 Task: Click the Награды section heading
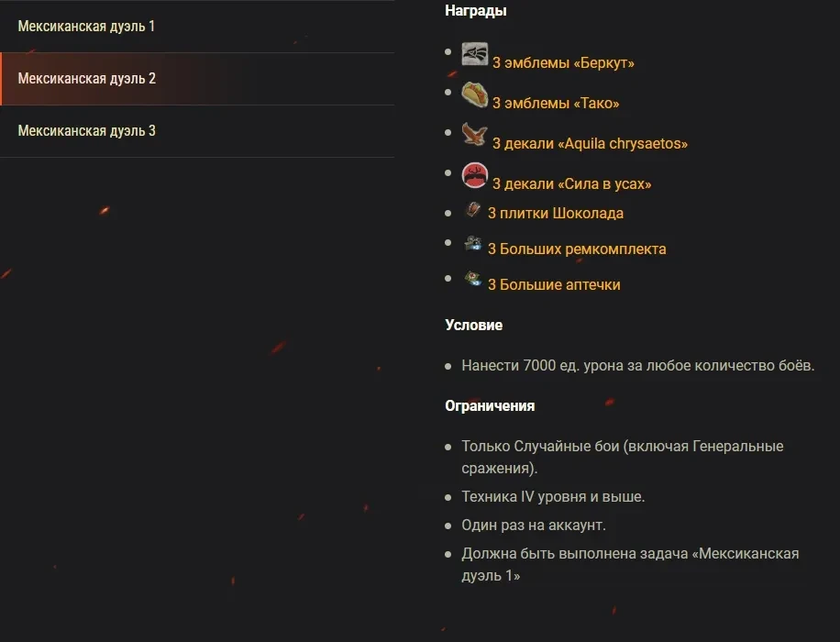coord(476,11)
